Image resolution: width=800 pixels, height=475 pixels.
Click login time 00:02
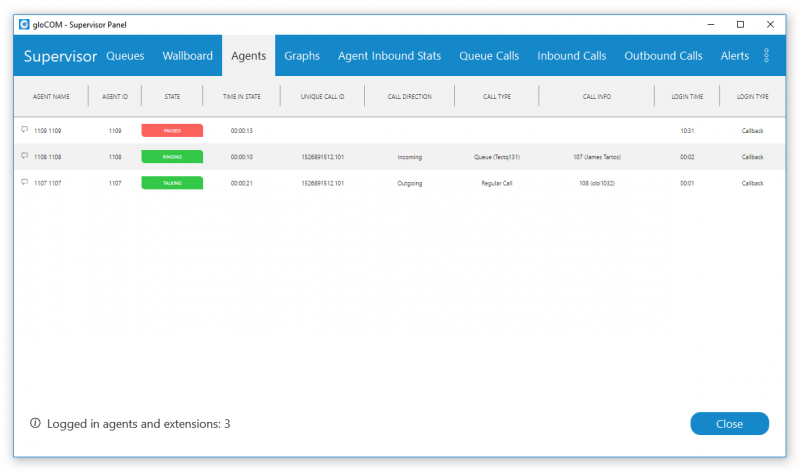pyautogui.click(x=687, y=157)
